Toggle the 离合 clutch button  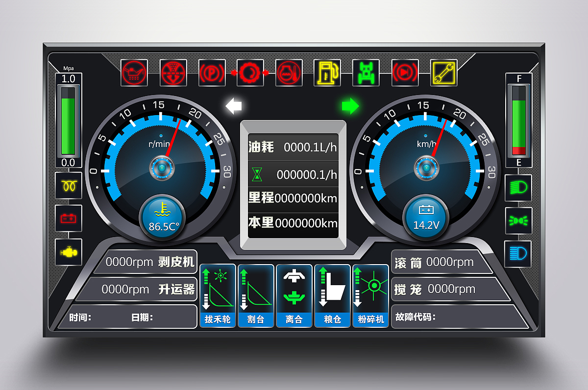294,296
